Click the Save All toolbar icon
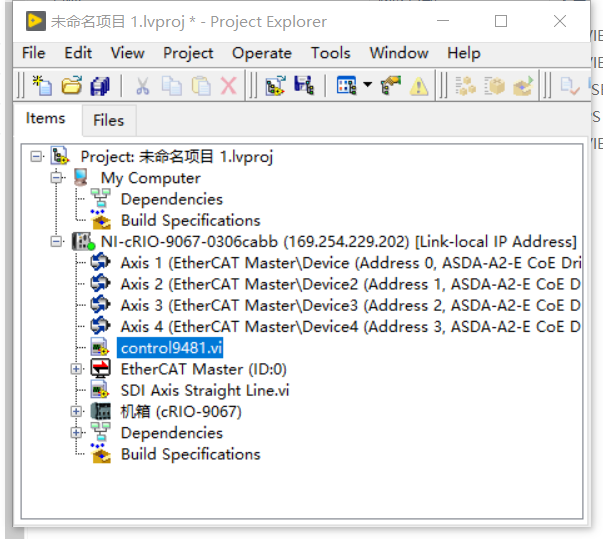 100,85
